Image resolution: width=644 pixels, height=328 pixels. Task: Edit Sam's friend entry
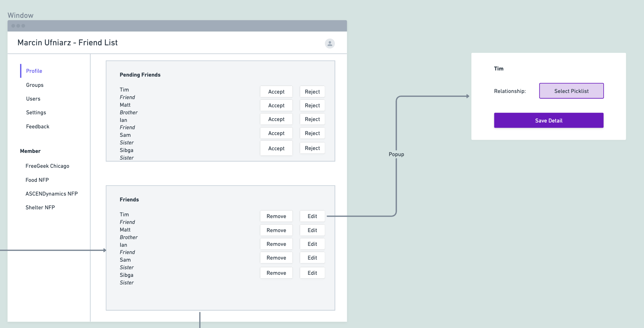coord(312,258)
